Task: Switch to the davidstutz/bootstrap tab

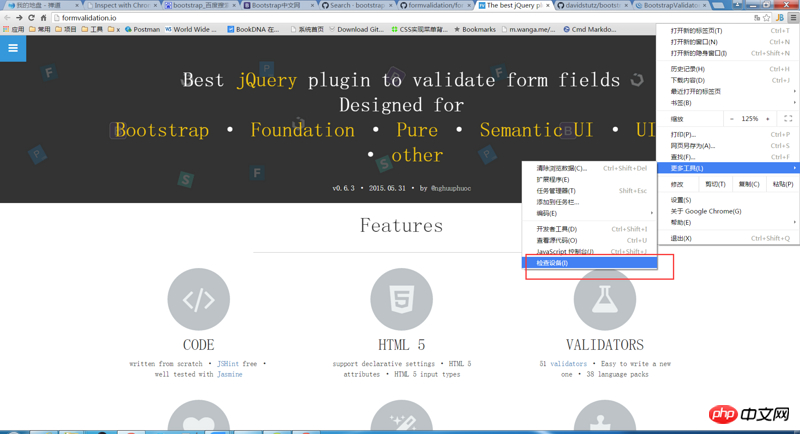Action: tap(592, 6)
